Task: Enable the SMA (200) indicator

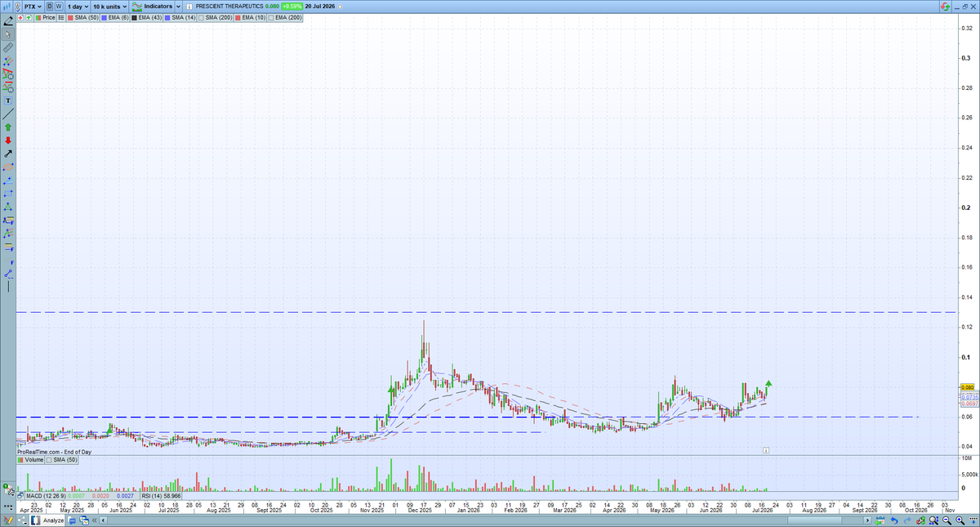Action: tap(215, 17)
